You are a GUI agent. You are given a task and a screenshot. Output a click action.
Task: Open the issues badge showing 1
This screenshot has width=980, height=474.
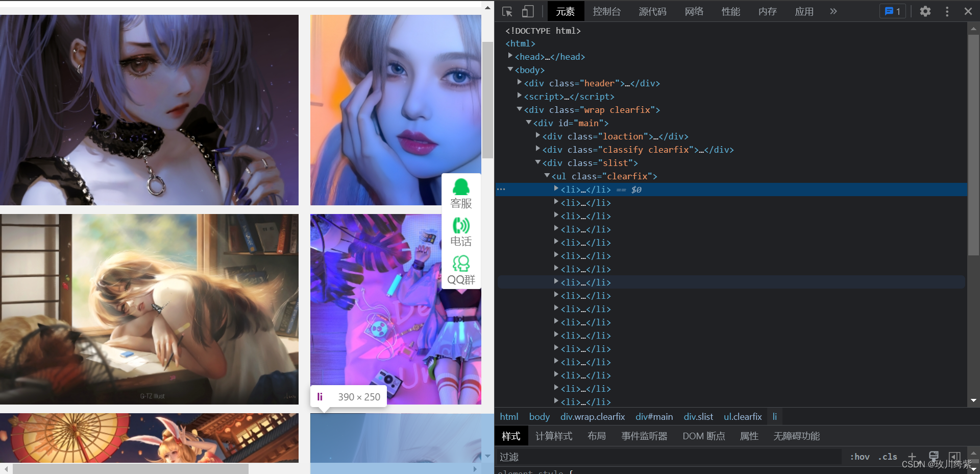tap(892, 11)
